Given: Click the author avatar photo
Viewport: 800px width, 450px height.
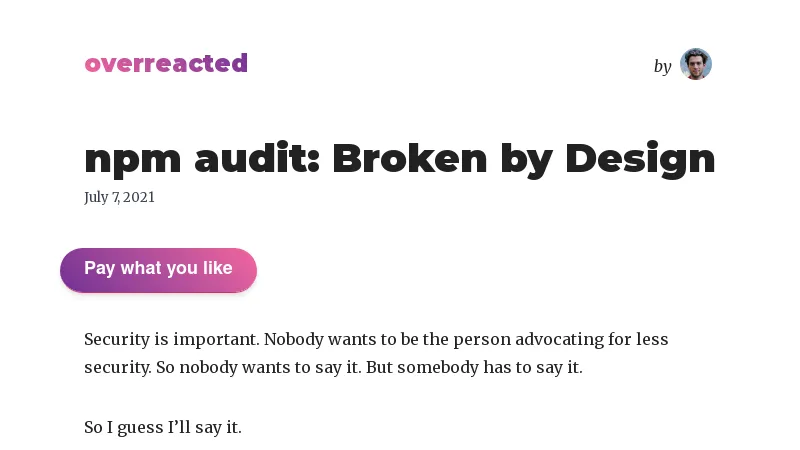Looking at the screenshot, I should tap(695, 64).
